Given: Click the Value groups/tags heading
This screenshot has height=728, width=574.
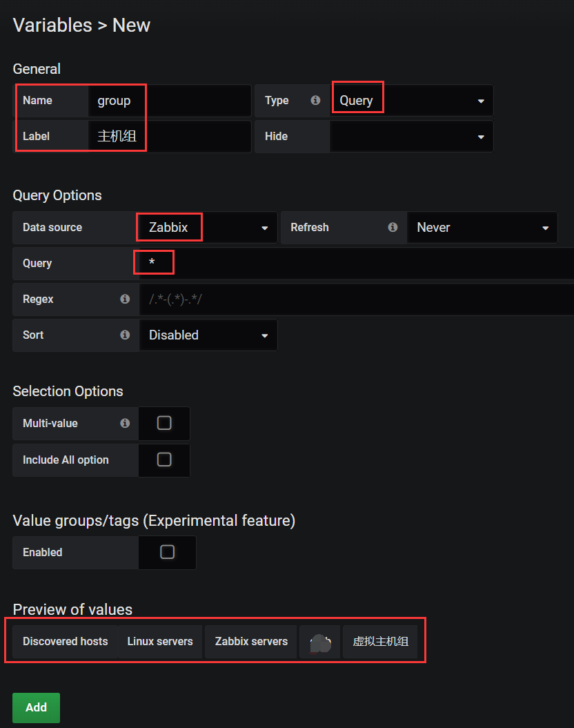Looking at the screenshot, I should 154,521.
